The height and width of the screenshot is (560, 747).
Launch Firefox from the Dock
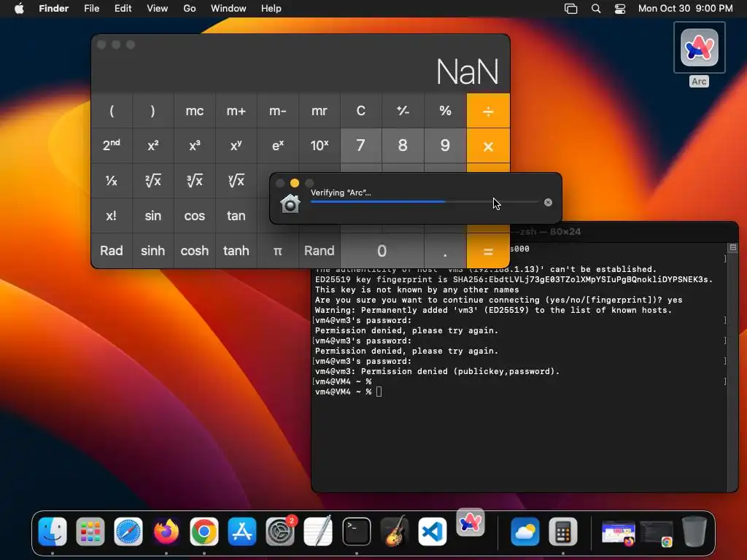pyautogui.click(x=166, y=532)
